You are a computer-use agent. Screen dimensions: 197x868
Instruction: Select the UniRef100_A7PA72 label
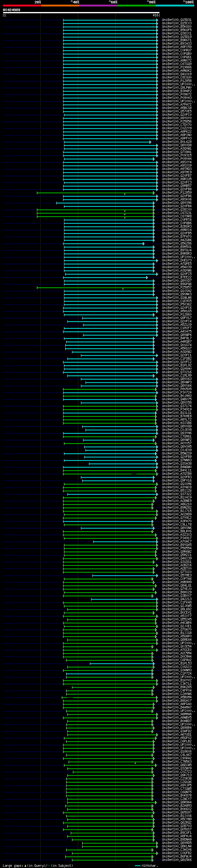(x=177, y=104)
